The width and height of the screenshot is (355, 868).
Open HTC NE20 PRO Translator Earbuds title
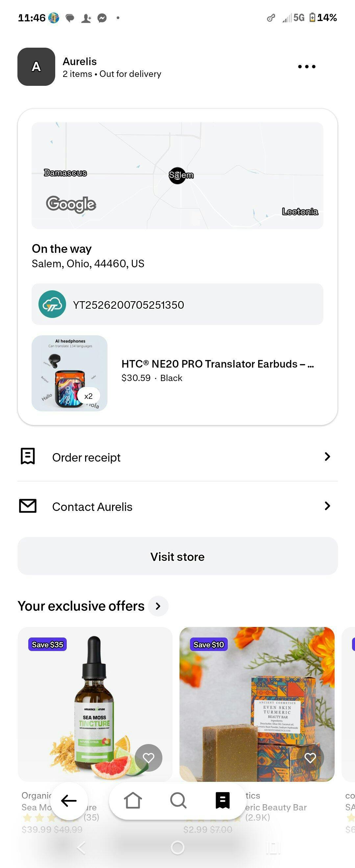pyautogui.click(x=218, y=364)
